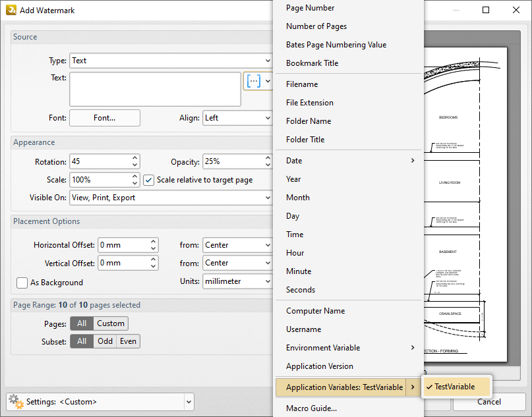532x417 pixels.
Task: Maximize the Add Watermark window
Action: coord(486,10)
